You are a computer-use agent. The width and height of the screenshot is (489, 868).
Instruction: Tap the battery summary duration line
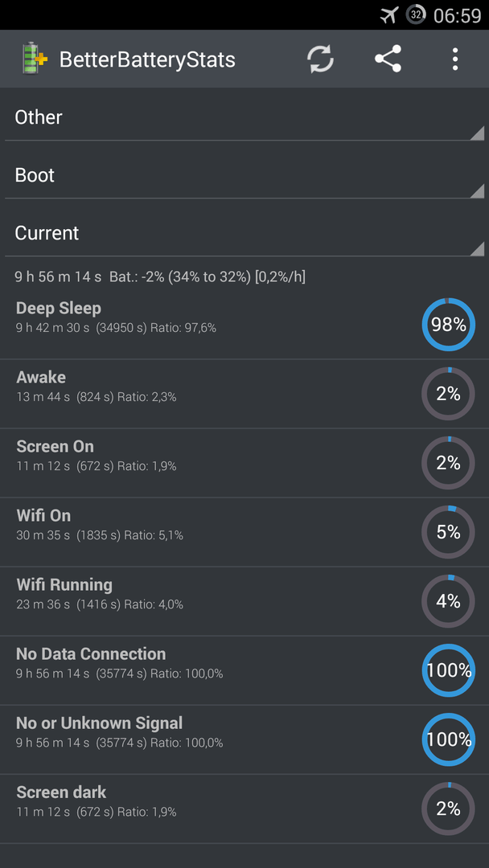(160, 276)
